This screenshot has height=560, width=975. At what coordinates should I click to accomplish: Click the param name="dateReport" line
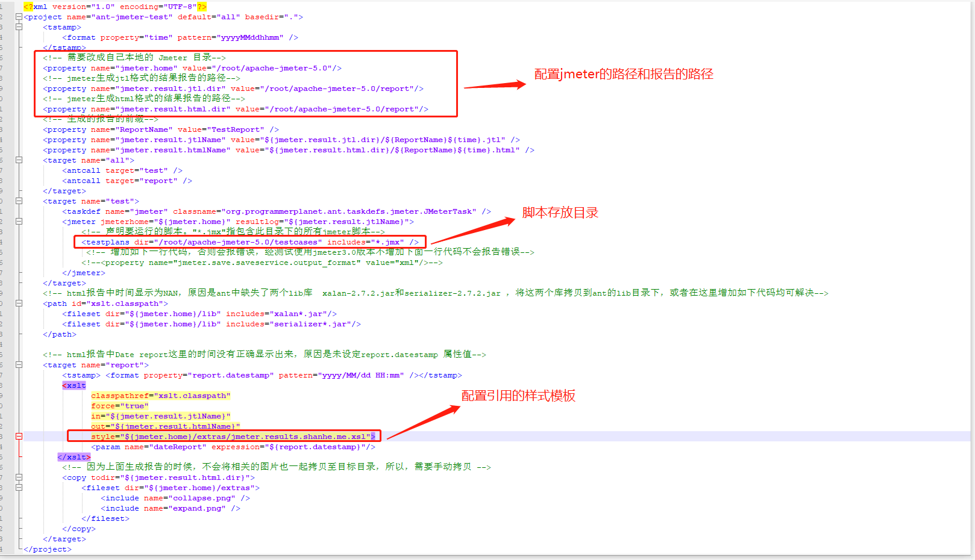click(x=233, y=447)
